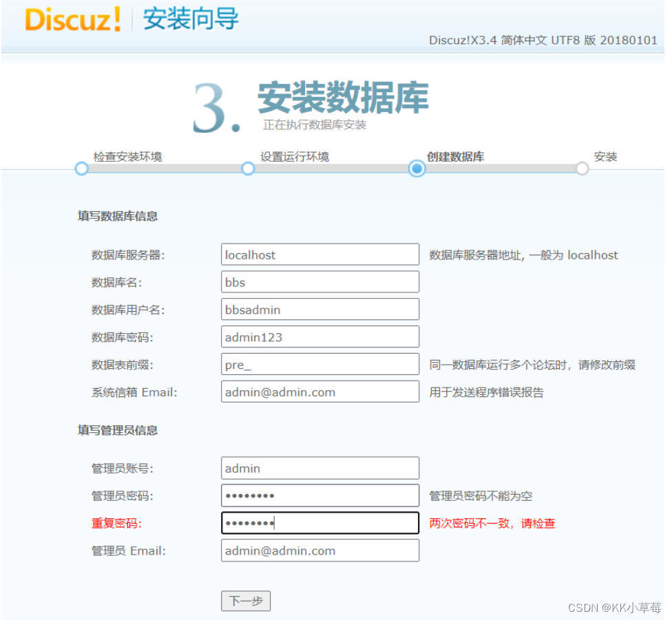Click the 数据表前缀 field with pre_
Image resolution: width=672 pixels, height=620 pixels.
pos(320,365)
